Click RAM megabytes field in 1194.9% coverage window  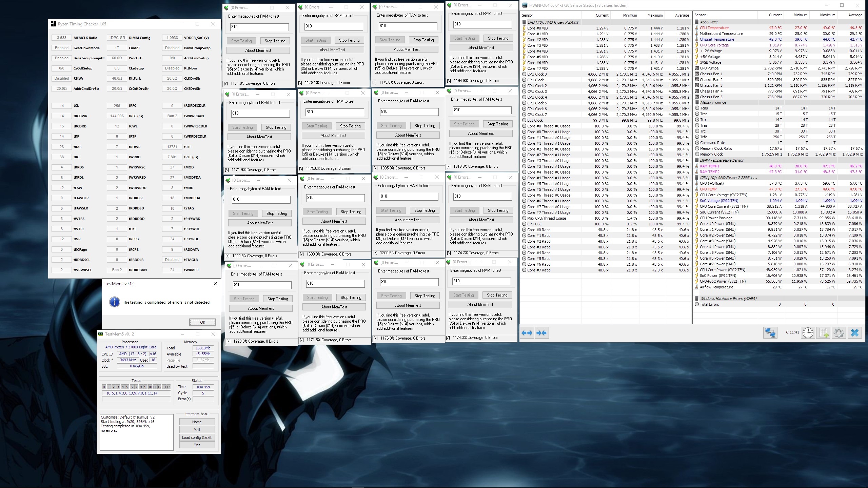[x=482, y=24]
